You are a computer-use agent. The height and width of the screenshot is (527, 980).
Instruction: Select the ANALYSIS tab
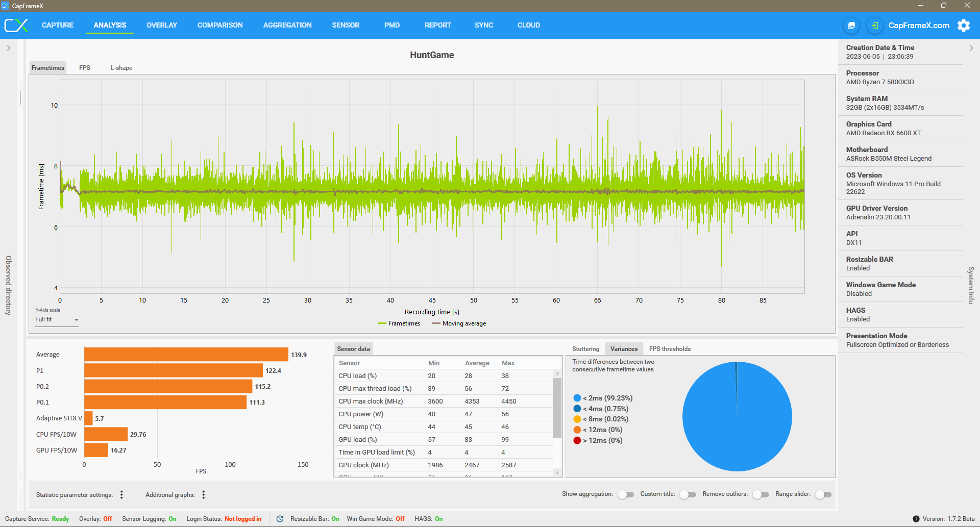[110, 25]
